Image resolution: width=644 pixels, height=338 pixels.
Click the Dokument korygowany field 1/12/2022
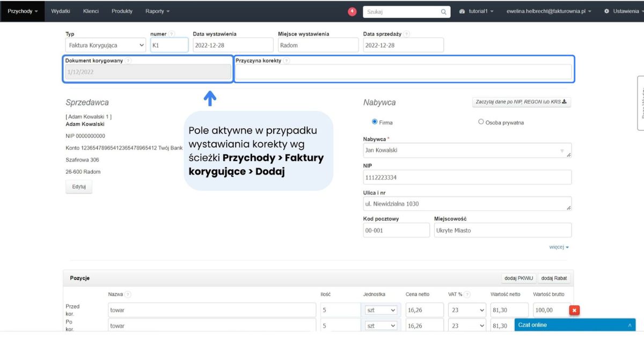tap(148, 72)
